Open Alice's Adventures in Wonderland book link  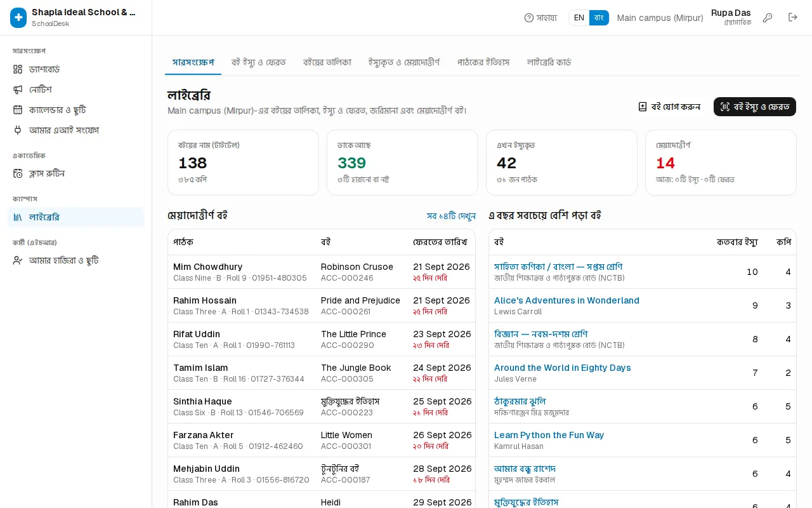click(566, 300)
